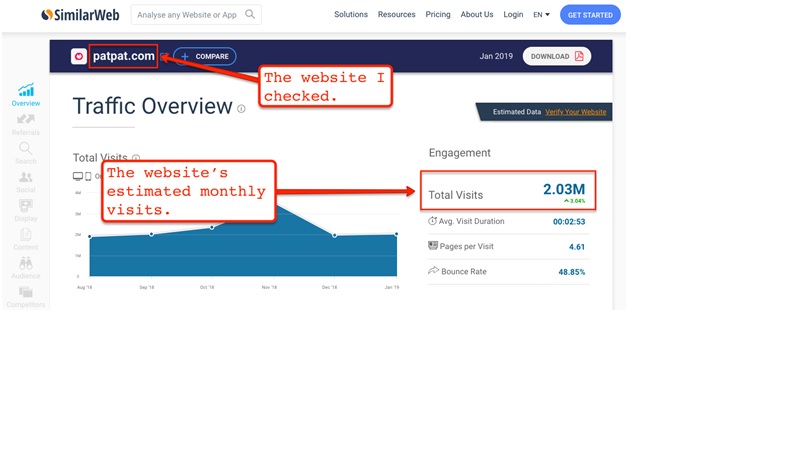Click the 48.85% bounce rate value

(571, 272)
